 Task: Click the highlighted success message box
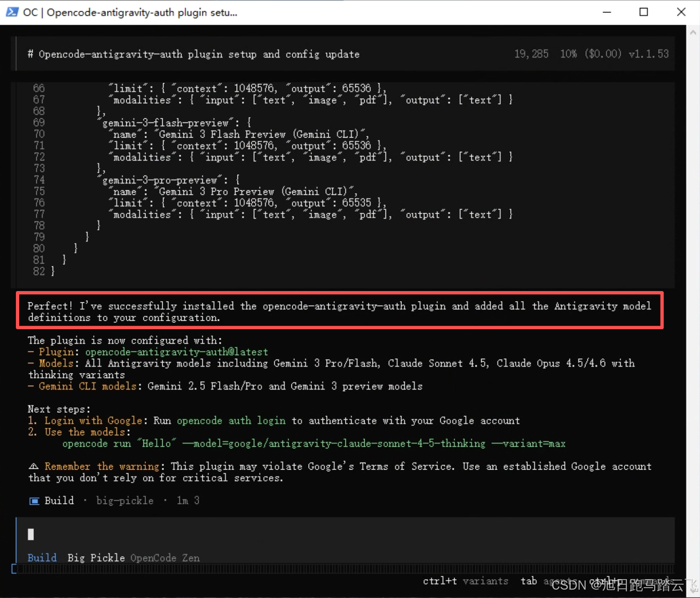pyautogui.click(x=339, y=311)
